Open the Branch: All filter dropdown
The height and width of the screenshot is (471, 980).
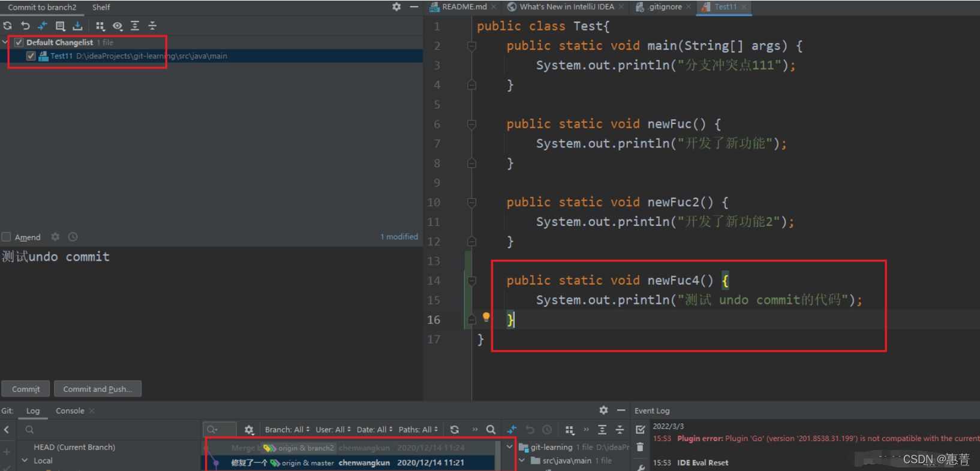click(287, 429)
